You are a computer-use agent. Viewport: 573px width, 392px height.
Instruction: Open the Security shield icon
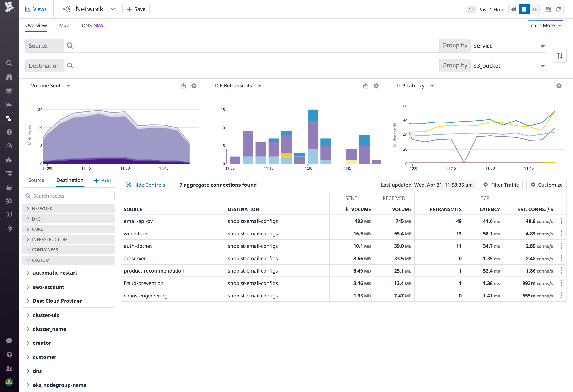(x=9, y=215)
